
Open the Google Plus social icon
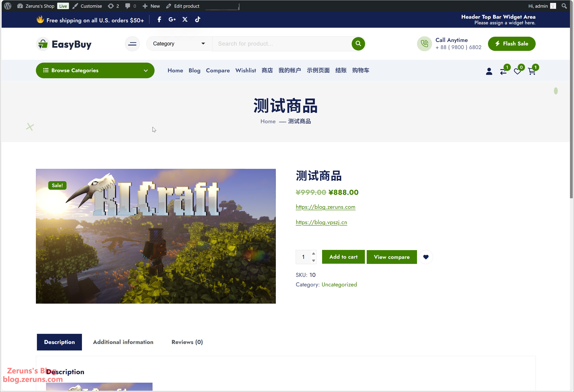[x=172, y=19]
